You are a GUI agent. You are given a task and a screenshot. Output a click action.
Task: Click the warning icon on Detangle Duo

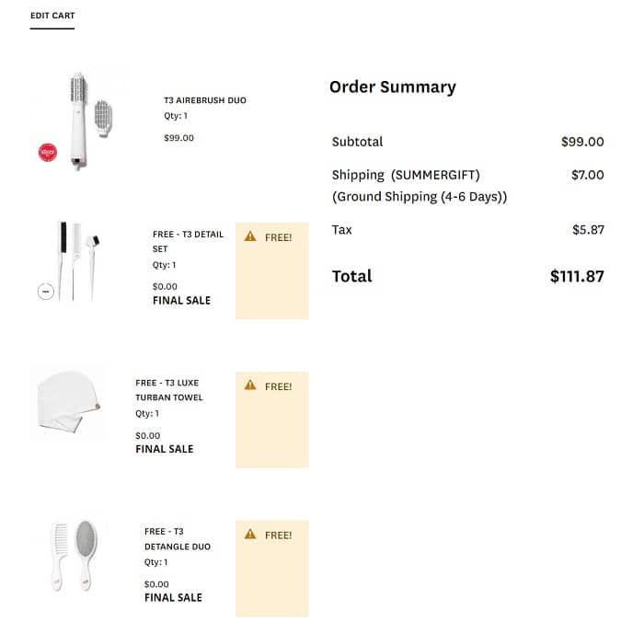click(250, 534)
